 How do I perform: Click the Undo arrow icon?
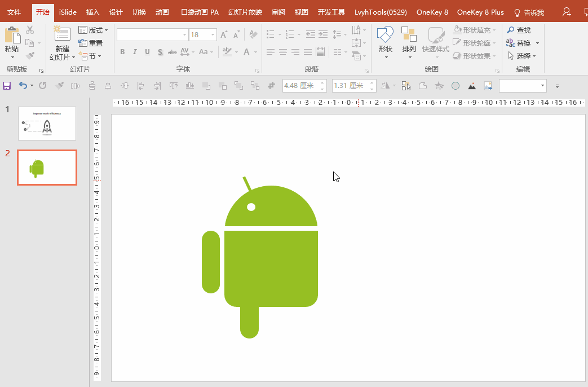coord(23,86)
